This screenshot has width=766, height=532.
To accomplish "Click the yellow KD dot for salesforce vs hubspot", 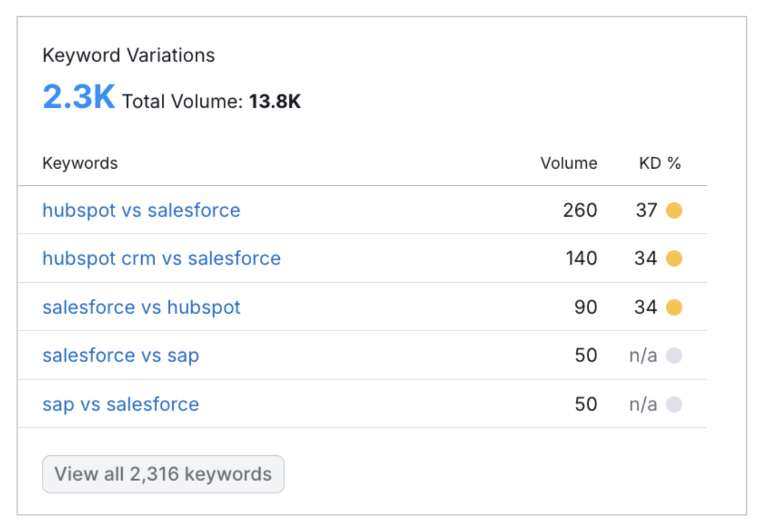I will click(674, 307).
